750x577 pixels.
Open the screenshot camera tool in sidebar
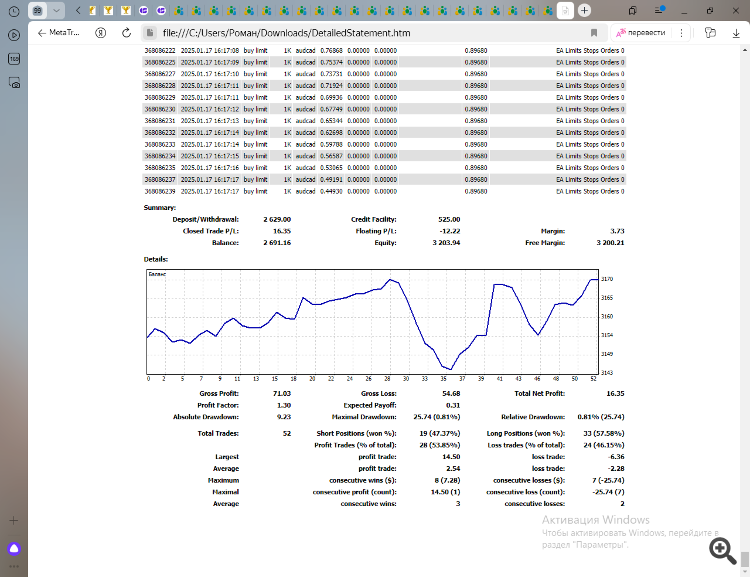pyautogui.click(x=14, y=84)
